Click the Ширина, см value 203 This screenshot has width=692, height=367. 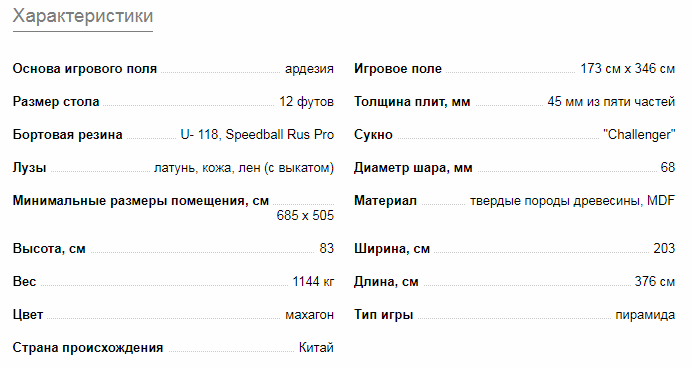click(664, 248)
